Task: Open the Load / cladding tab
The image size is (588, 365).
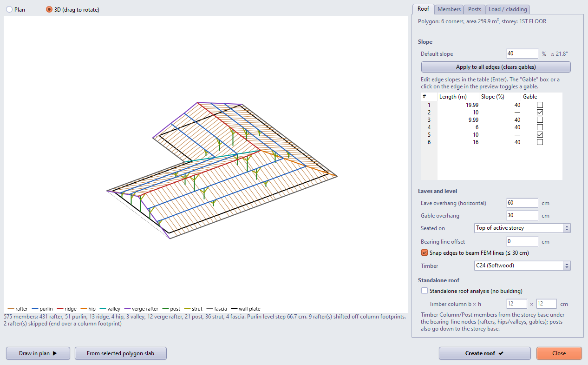Action: tap(508, 9)
